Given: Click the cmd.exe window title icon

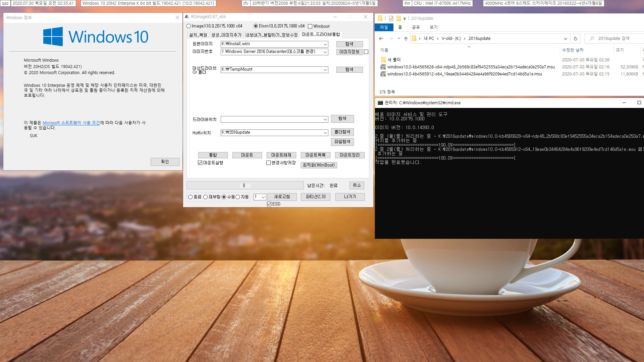Looking at the screenshot, I should (380, 103).
